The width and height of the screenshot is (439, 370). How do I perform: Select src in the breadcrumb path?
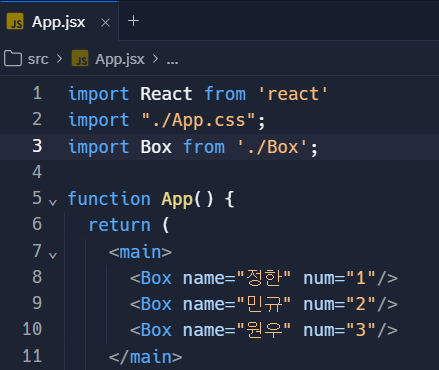tap(38, 59)
